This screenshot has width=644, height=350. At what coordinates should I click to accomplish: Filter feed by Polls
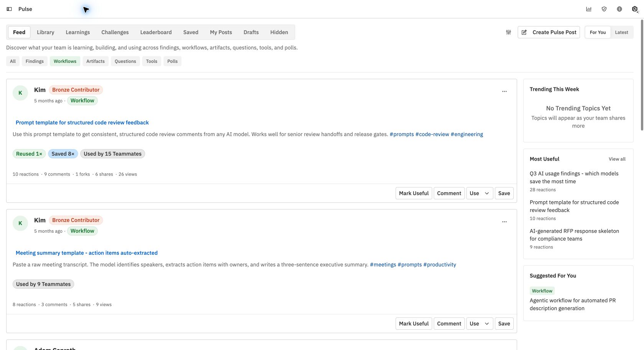point(172,61)
